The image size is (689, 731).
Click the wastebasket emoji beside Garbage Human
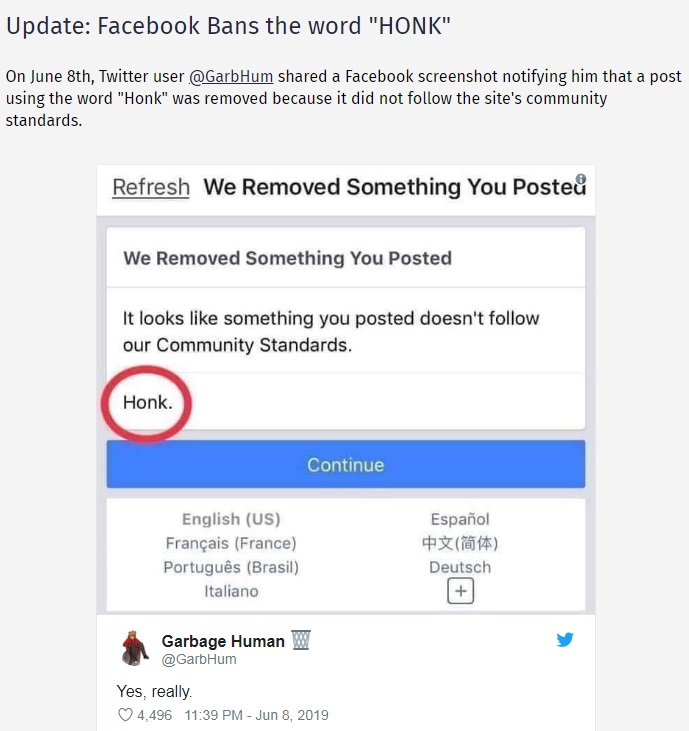(301, 640)
